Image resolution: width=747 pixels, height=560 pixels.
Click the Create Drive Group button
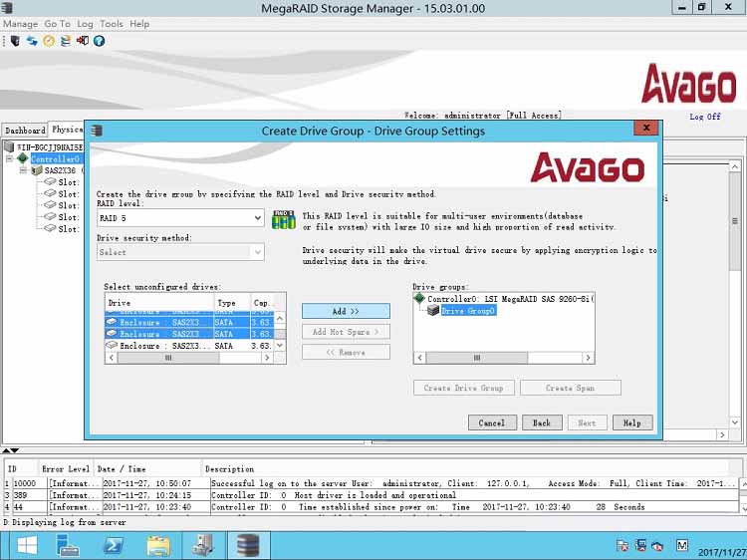[463, 388]
